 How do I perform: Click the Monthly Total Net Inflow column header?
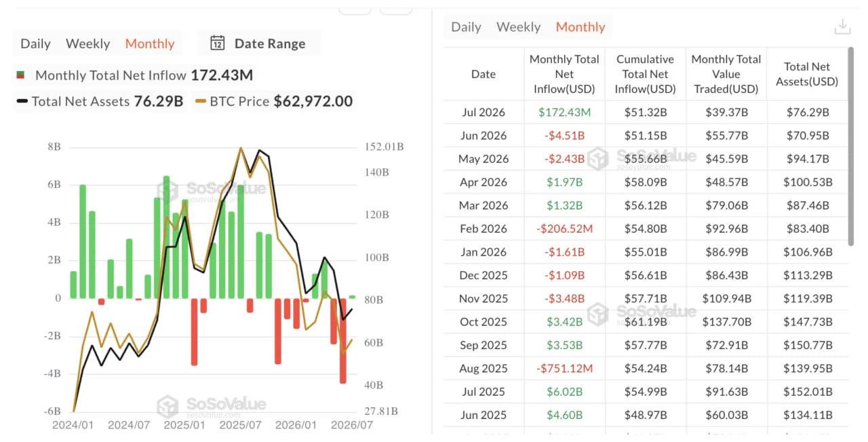[x=564, y=74]
